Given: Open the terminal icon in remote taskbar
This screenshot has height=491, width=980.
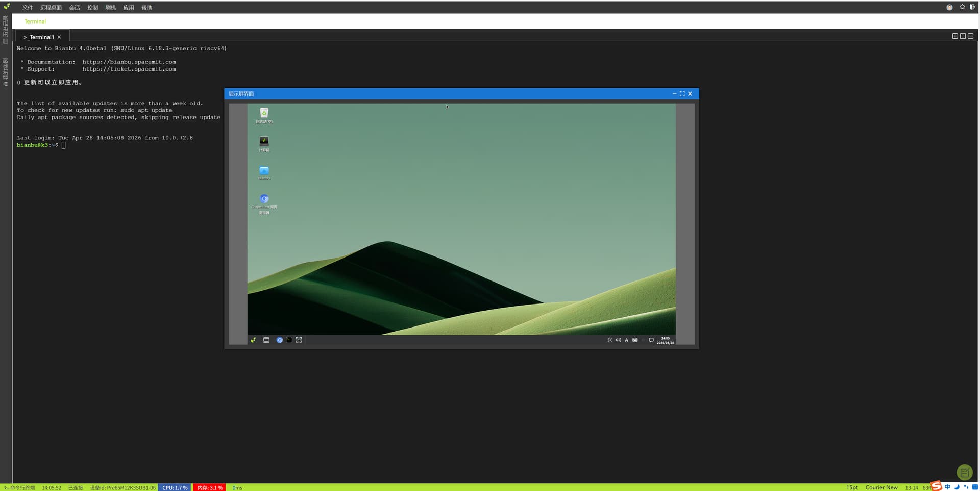Looking at the screenshot, I should (289, 340).
